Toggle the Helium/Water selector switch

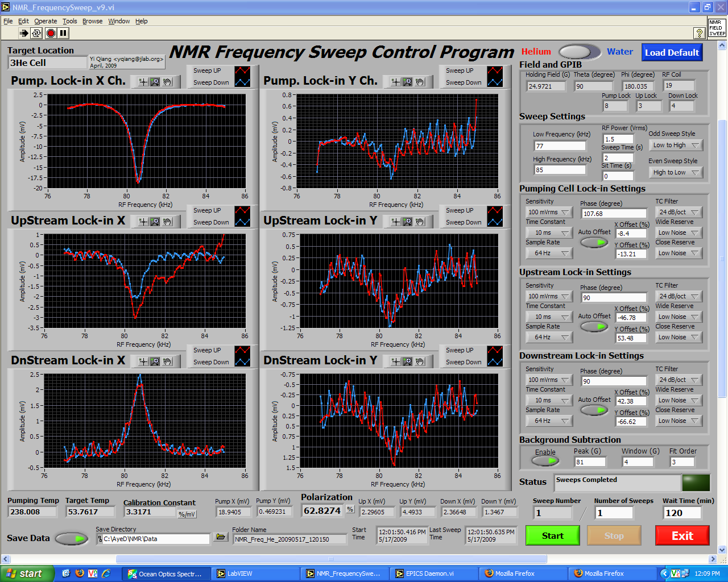[x=579, y=52]
